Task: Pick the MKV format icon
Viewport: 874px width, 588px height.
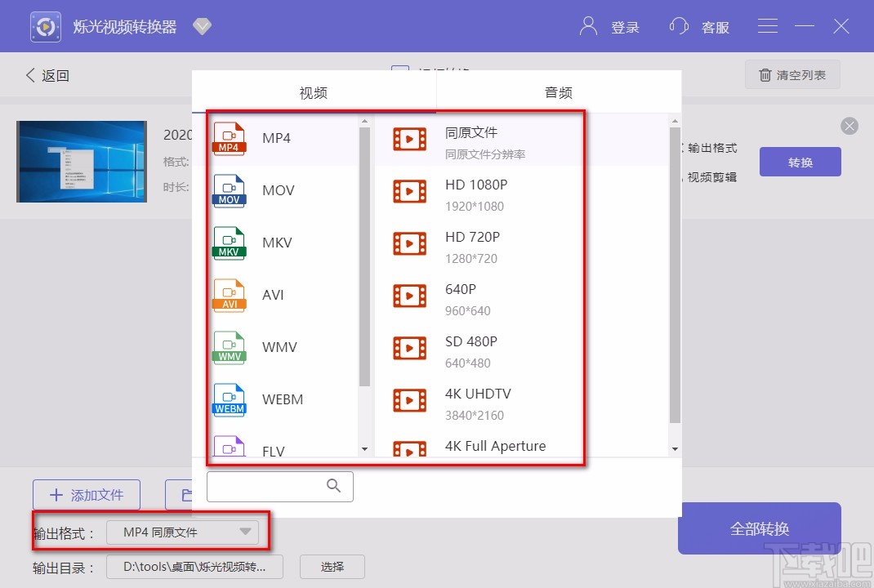Action: tap(229, 243)
